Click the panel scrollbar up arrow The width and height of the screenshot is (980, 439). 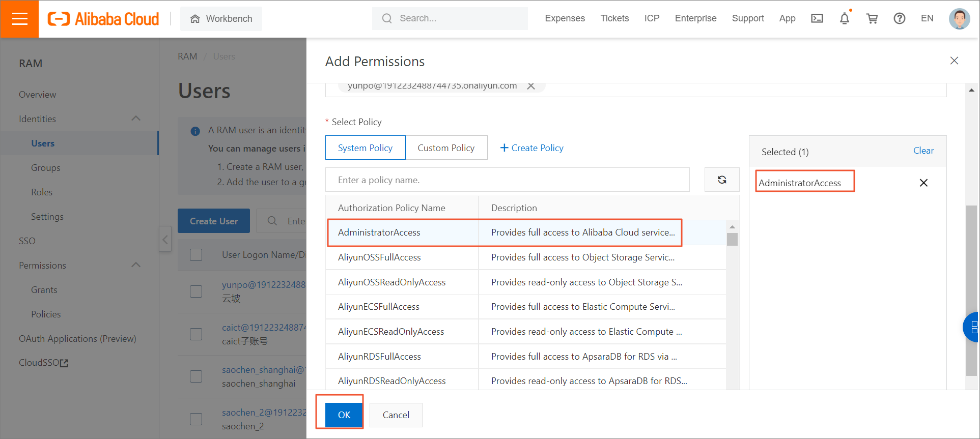[971, 90]
